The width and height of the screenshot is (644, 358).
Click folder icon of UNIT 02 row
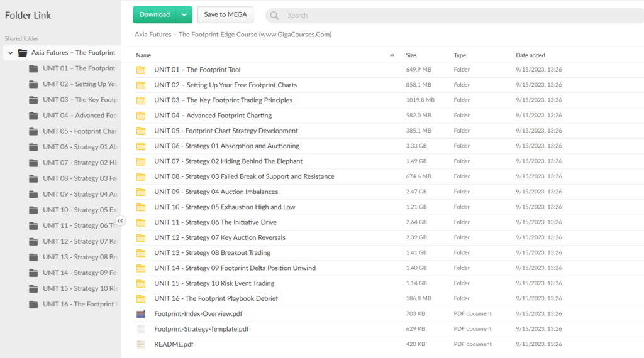click(141, 85)
